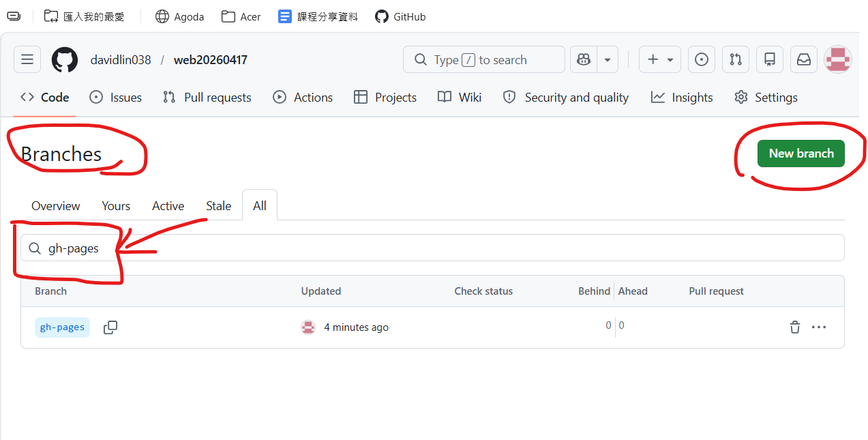Click the New branch button
This screenshot has height=440, width=868.
click(800, 153)
